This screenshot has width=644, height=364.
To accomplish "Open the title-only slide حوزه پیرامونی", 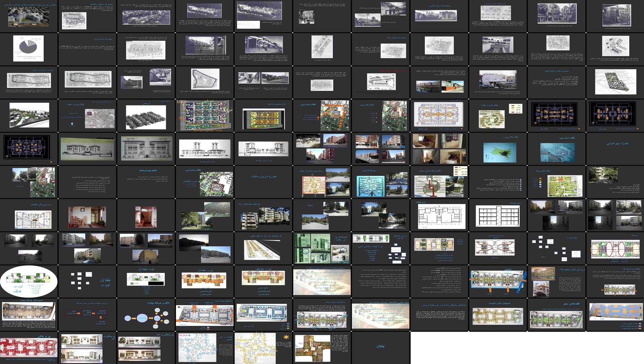I will [614, 149].
